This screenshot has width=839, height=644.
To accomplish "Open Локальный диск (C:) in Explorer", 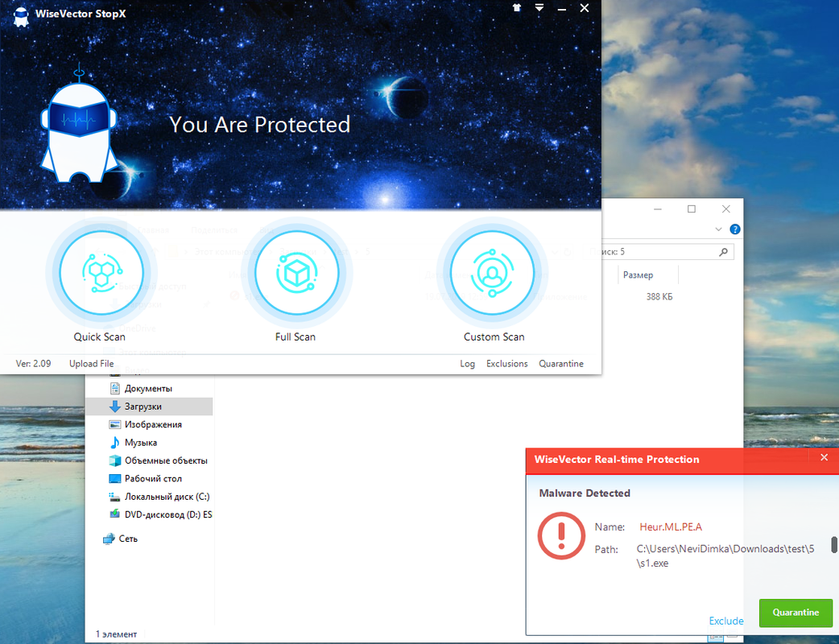I will point(150,497).
